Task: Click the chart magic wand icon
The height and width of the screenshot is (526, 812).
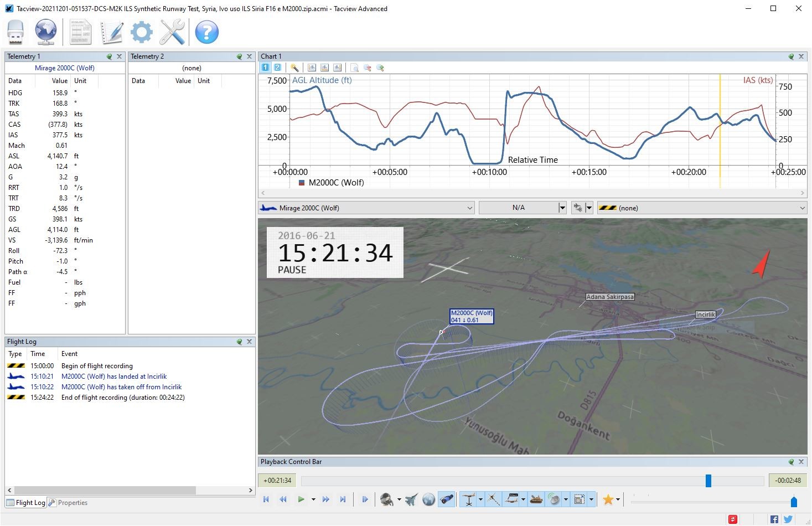Action: point(294,68)
